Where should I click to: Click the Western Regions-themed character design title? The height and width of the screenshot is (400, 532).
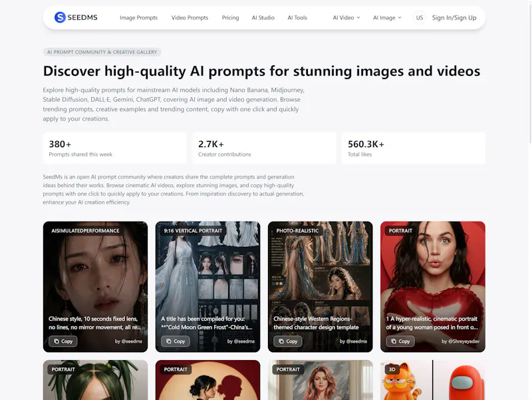coord(316,323)
